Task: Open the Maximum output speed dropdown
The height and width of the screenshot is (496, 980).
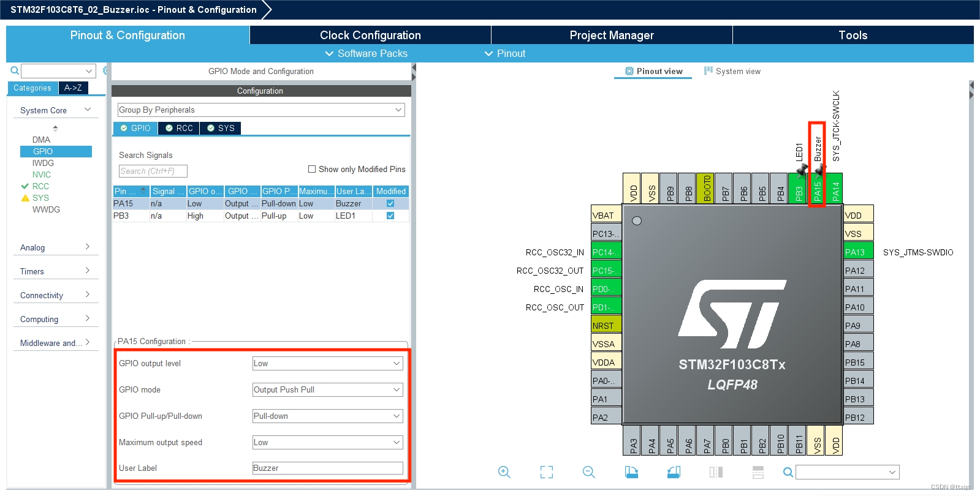Action: click(328, 442)
